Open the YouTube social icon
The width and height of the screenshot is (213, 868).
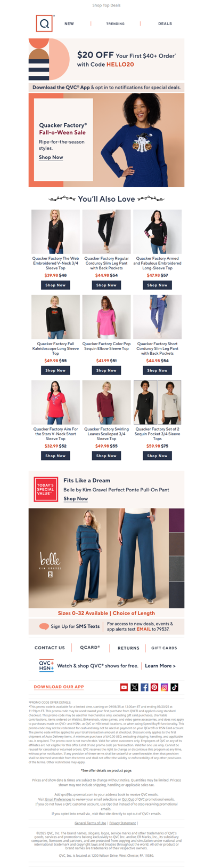124,687
